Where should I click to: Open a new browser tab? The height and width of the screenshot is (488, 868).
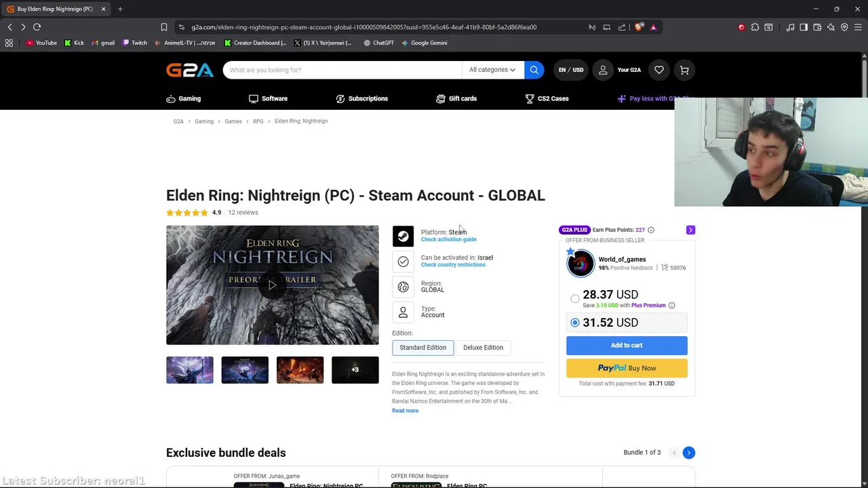tap(120, 9)
